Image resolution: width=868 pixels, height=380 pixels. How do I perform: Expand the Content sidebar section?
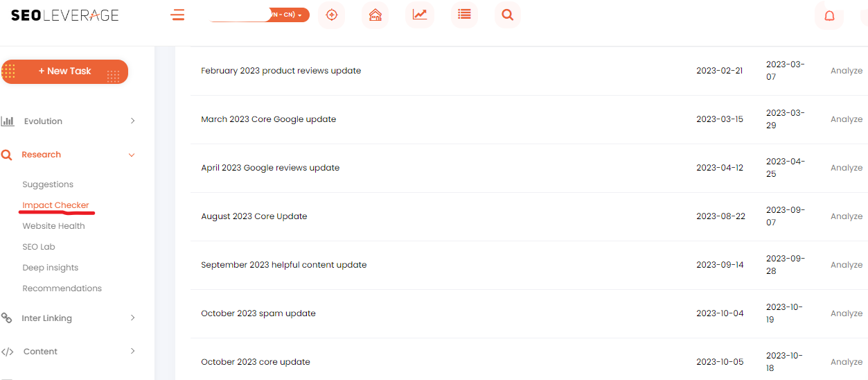69,352
